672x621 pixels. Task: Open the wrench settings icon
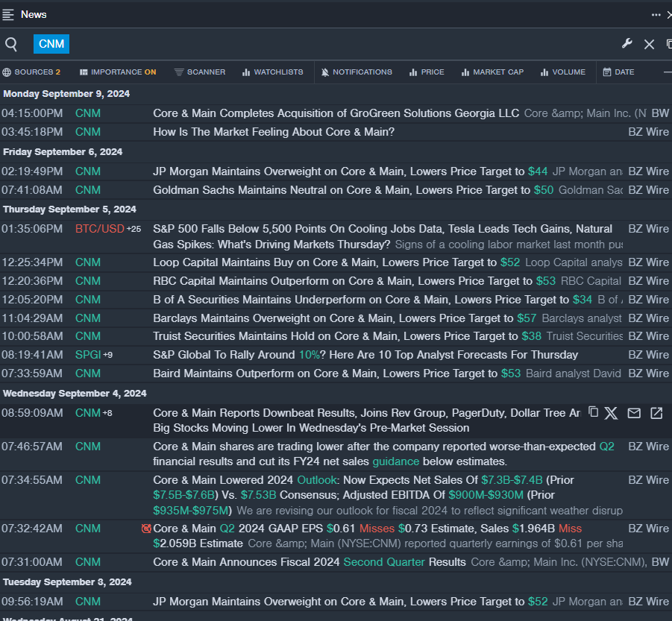click(x=627, y=44)
